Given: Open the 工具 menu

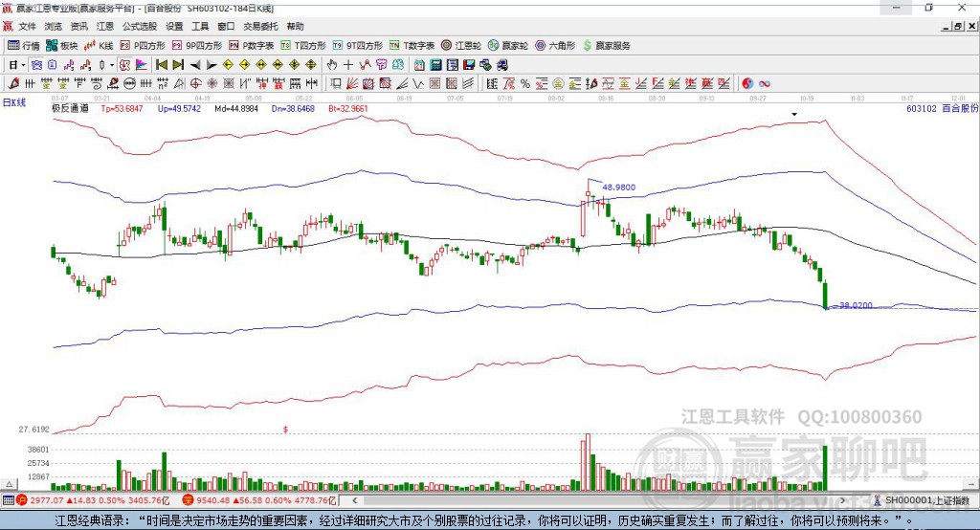Looking at the screenshot, I should pos(200,26).
